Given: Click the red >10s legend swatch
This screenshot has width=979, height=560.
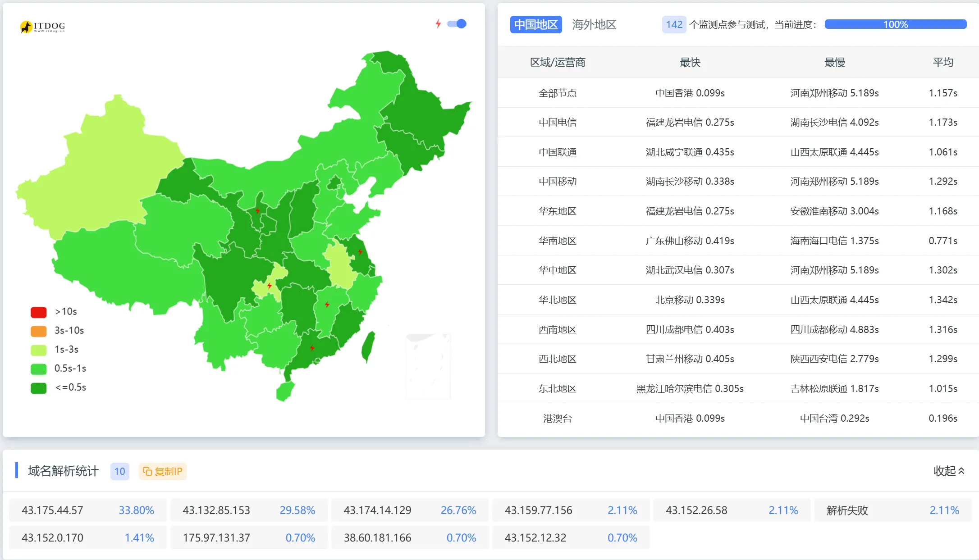Looking at the screenshot, I should point(39,312).
